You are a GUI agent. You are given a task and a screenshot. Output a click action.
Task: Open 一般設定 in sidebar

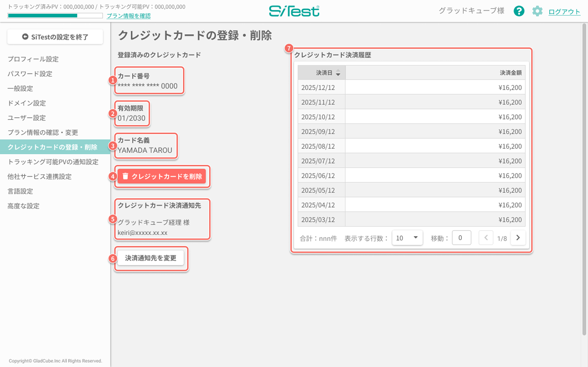point(20,89)
